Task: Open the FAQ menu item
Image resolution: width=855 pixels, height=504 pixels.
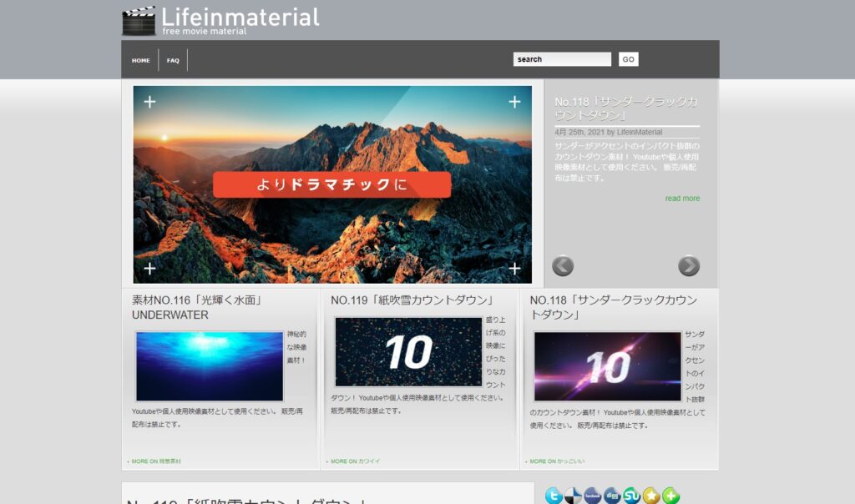Action: [x=173, y=60]
